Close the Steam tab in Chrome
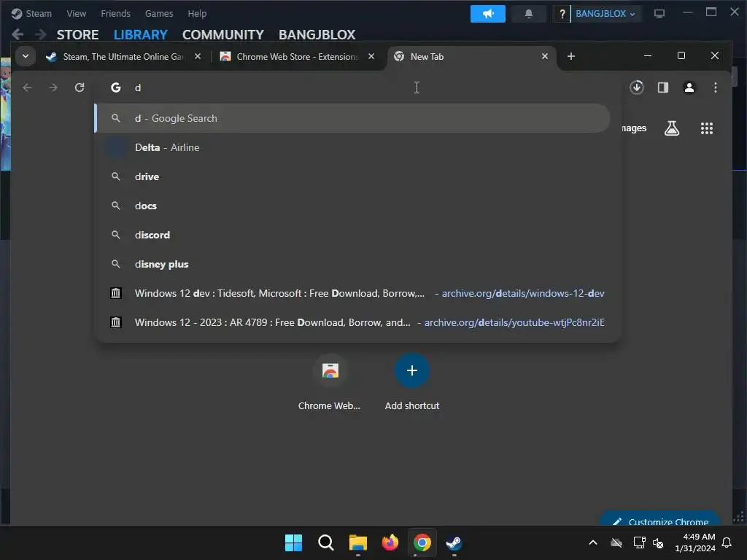This screenshot has width=747, height=560. [x=198, y=56]
